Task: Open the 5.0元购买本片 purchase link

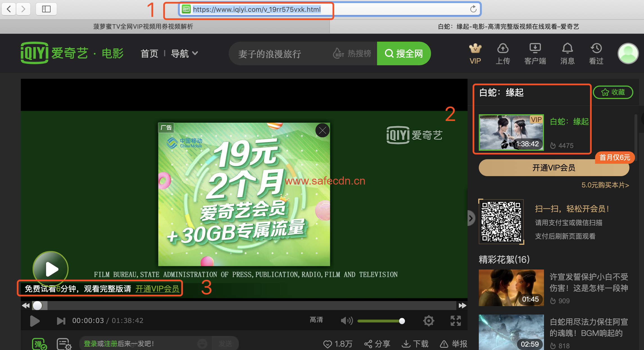Action: (x=605, y=185)
